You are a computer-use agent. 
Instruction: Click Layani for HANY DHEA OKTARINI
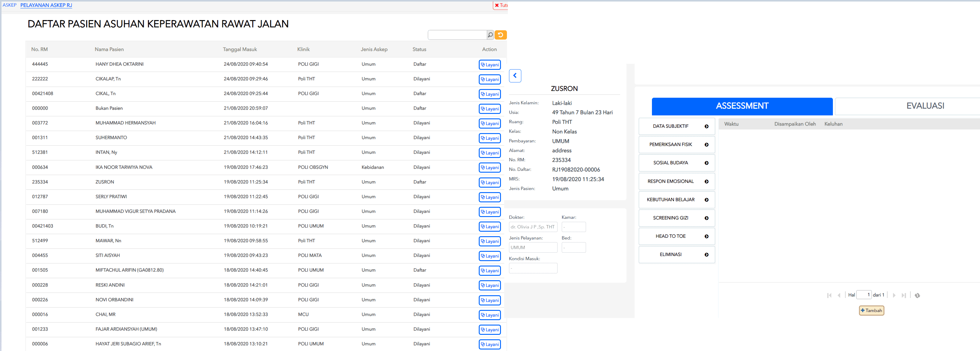pos(489,65)
